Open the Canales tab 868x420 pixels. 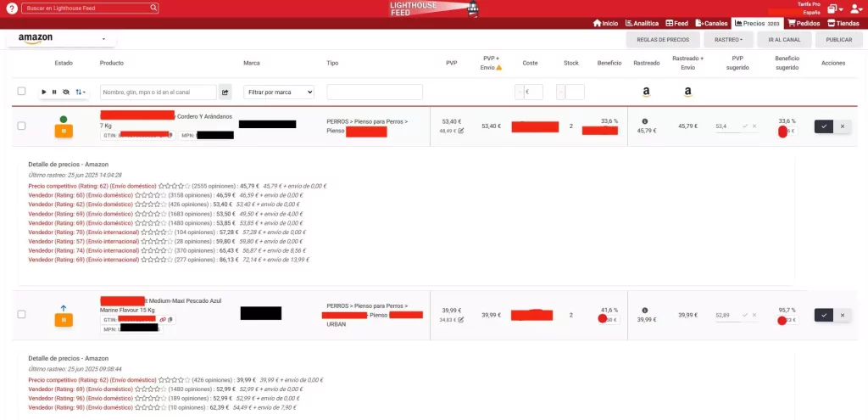click(712, 23)
